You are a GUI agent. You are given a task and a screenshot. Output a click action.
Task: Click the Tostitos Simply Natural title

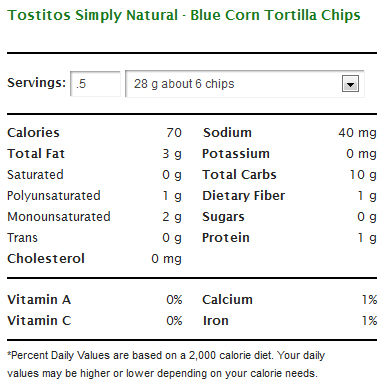(184, 15)
